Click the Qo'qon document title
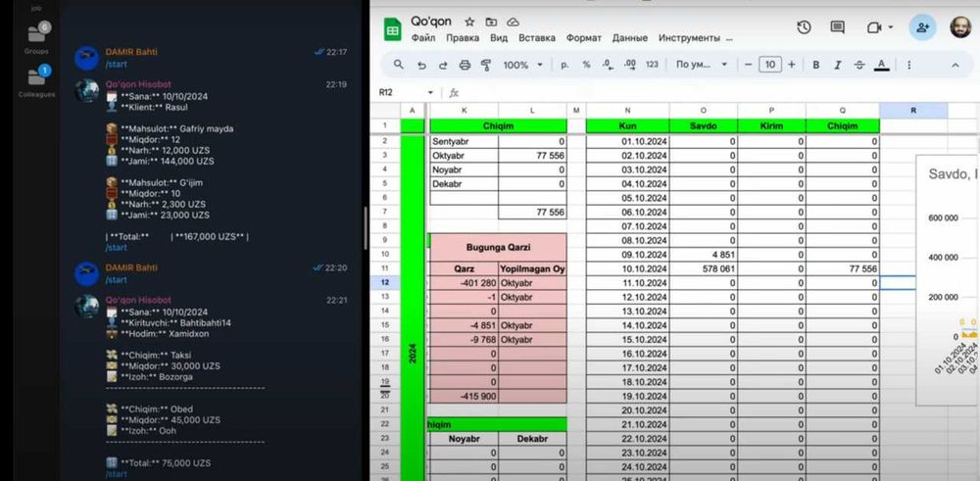980x481 pixels. coord(430,22)
